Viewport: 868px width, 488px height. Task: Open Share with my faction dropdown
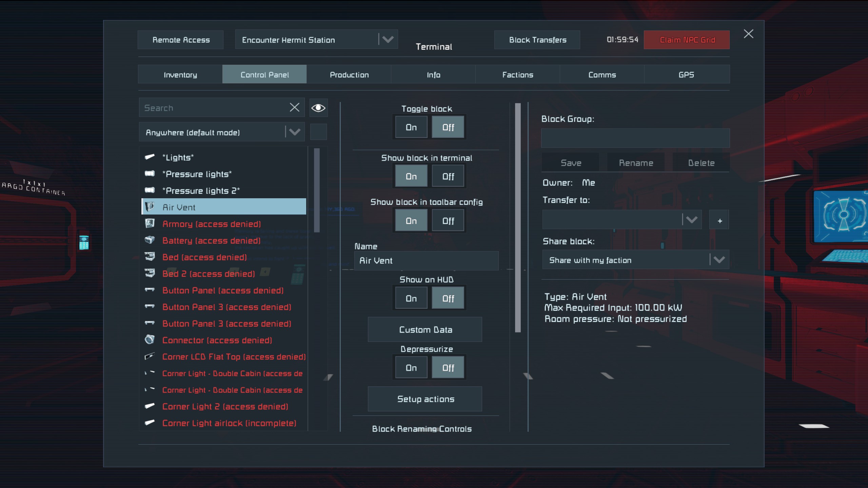719,260
